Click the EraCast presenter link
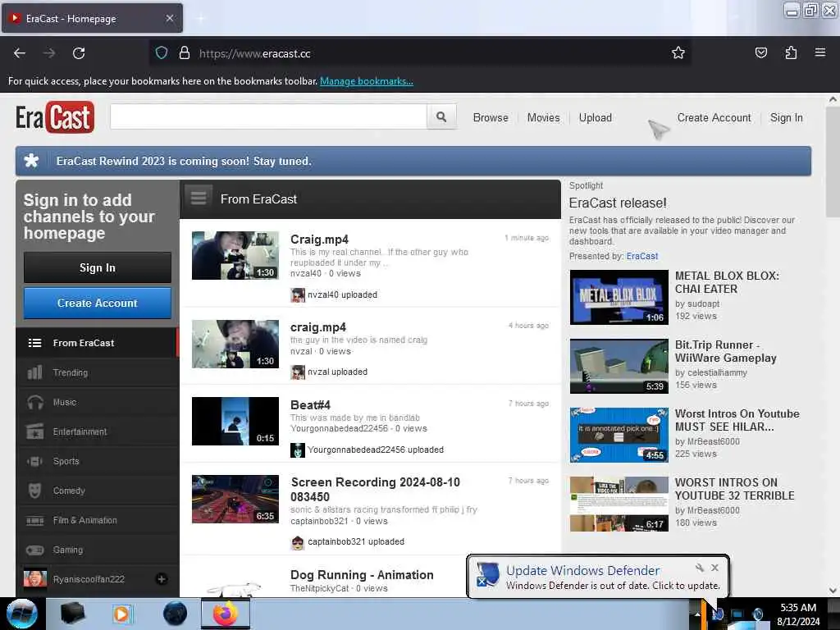The width and height of the screenshot is (840, 630). (x=641, y=256)
